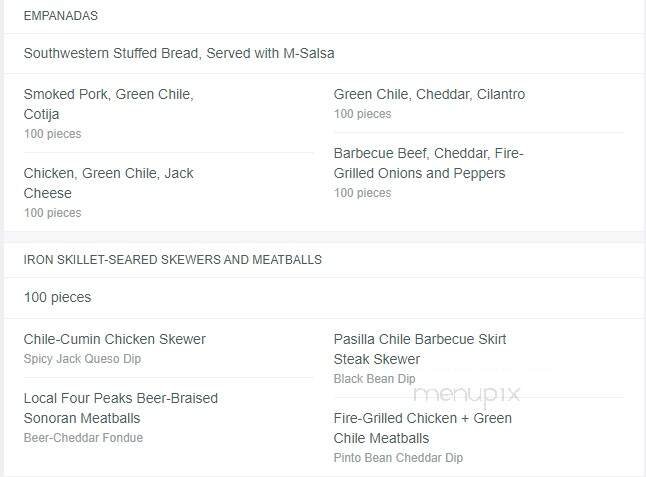
Task: Open the Local Four Peaks Beer-Braised Sonoran Meatballs item
Action: pyautogui.click(x=120, y=408)
